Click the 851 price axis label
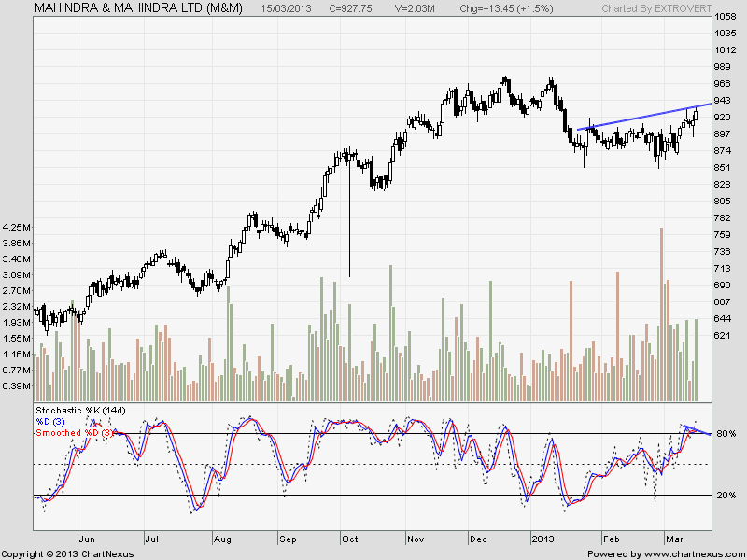Screen dimensions: 747x560 [722, 168]
